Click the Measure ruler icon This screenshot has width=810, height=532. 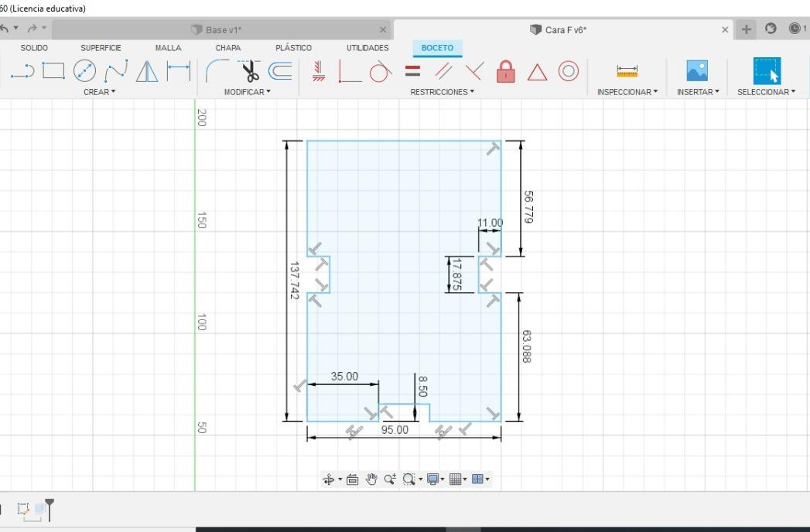tap(627, 71)
